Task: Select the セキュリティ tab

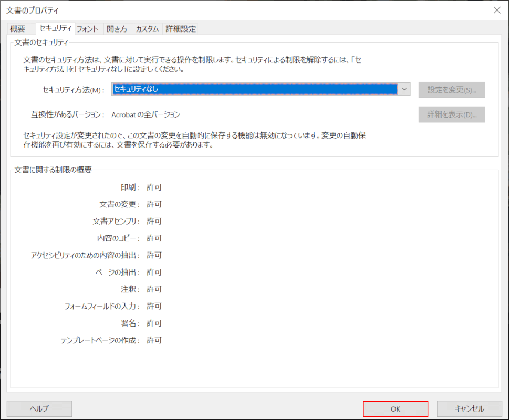Action: click(55, 29)
